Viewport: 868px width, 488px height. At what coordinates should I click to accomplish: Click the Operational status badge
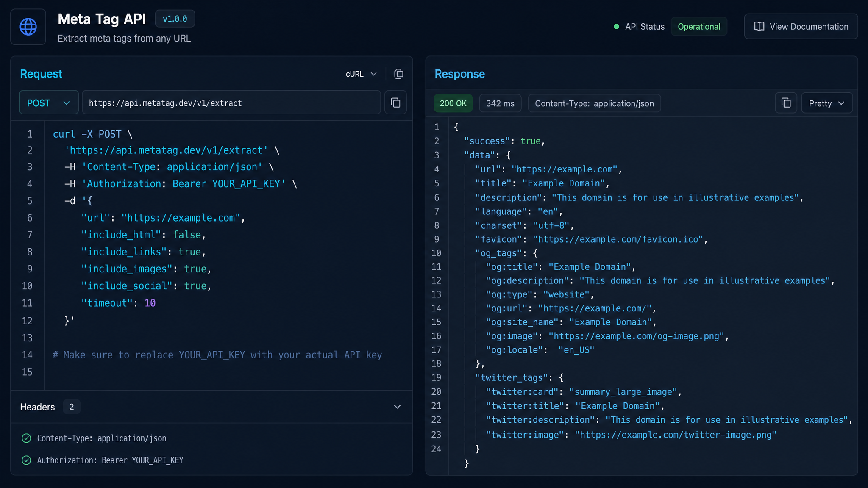(699, 26)
